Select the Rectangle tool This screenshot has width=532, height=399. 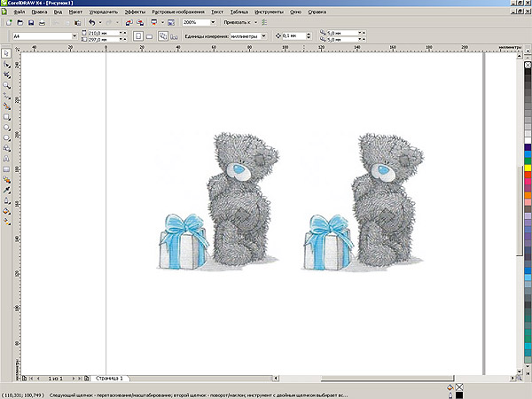pyautogui.click(x=6, y=117)
